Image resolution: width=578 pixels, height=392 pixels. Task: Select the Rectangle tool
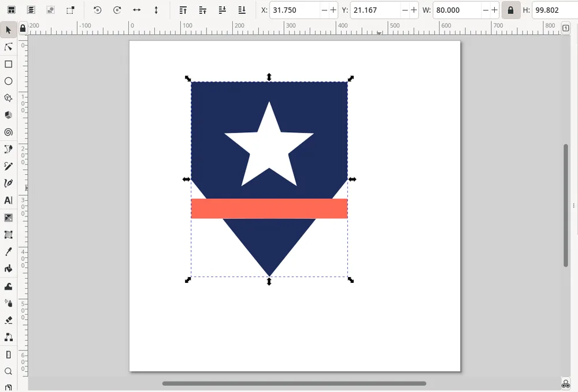(x=9, y=64)
